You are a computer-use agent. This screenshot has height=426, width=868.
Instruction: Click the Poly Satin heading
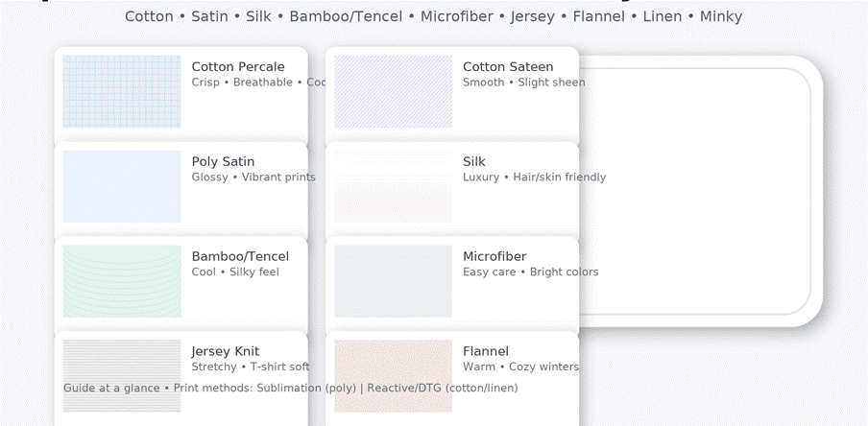pos(223,162)
